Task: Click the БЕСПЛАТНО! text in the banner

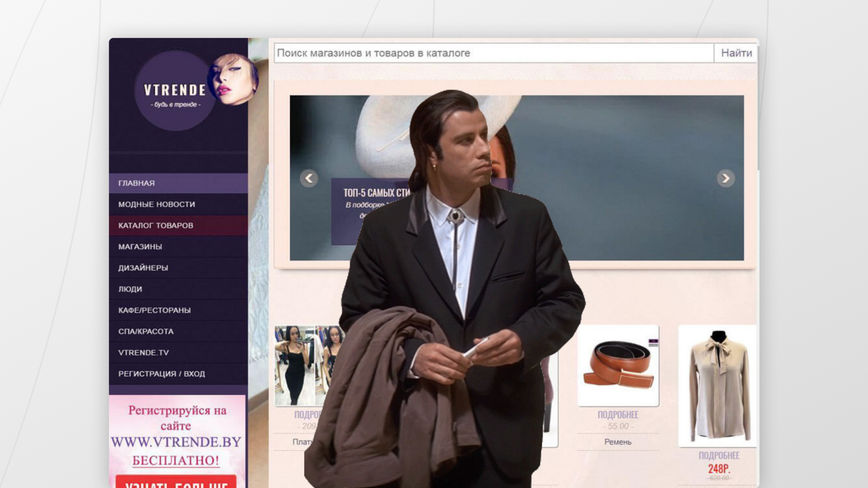Action: coord(176,460)
